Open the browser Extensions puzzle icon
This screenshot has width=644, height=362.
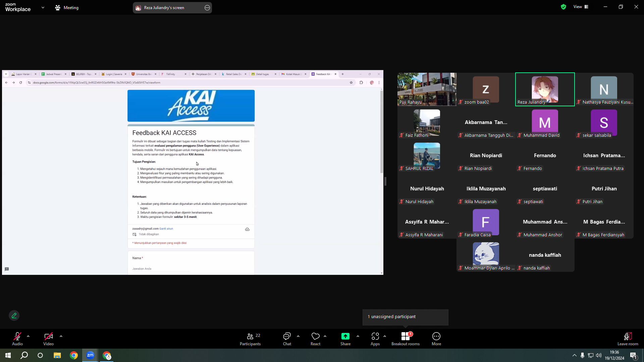click(361, 82)
